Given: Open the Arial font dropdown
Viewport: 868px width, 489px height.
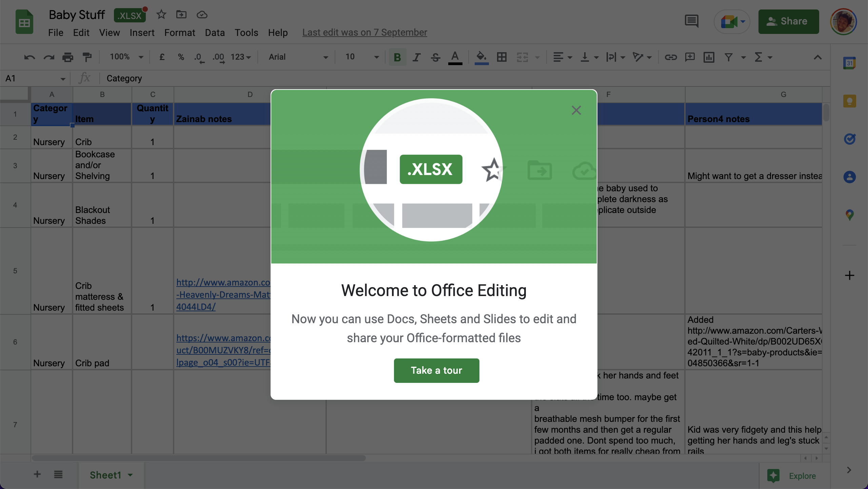Looking at the screenshot, I should [x=298, y=57].
